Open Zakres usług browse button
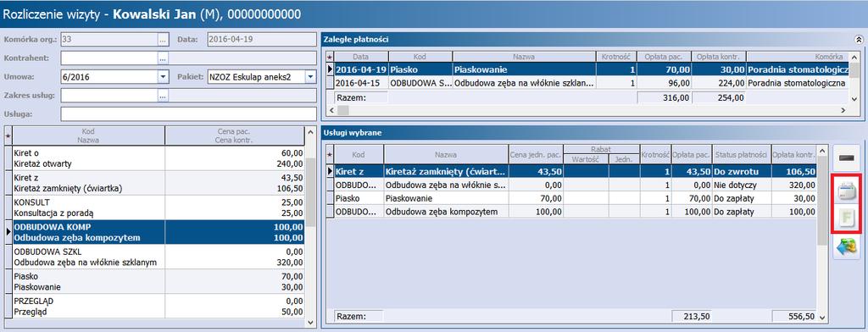Viewport: 868px width, 332px height. (x=163, y=96)
